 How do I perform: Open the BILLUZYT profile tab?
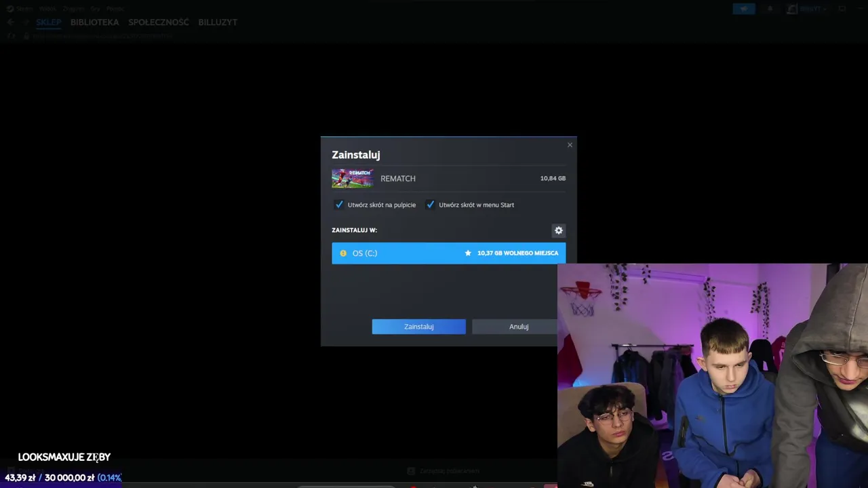(x=218, y=22)
